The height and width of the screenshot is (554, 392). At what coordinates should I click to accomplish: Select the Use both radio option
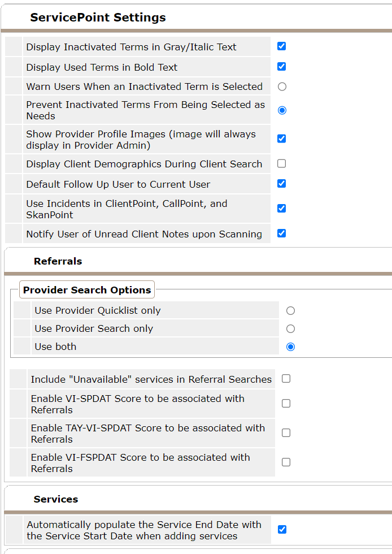click(290, 347)
